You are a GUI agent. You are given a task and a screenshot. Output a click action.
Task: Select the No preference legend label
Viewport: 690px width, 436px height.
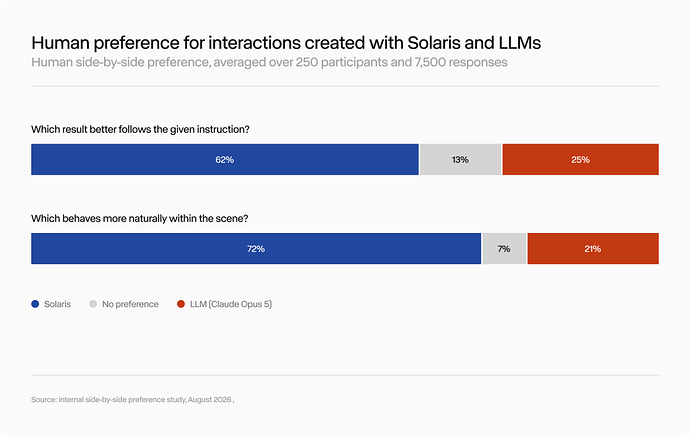[x=130, y=304]
